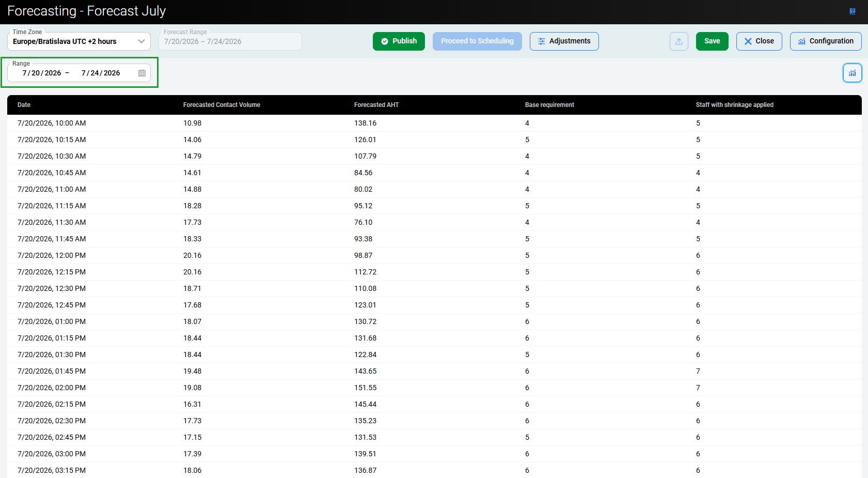Select row 7/20/2026, 11:15 AM
This screenshot has height=478, width=868.
[x=434, y=206]
